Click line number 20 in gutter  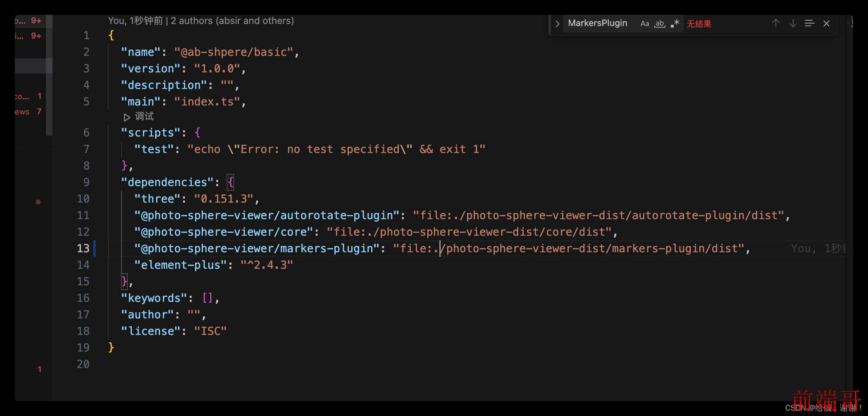coord(83,364)
